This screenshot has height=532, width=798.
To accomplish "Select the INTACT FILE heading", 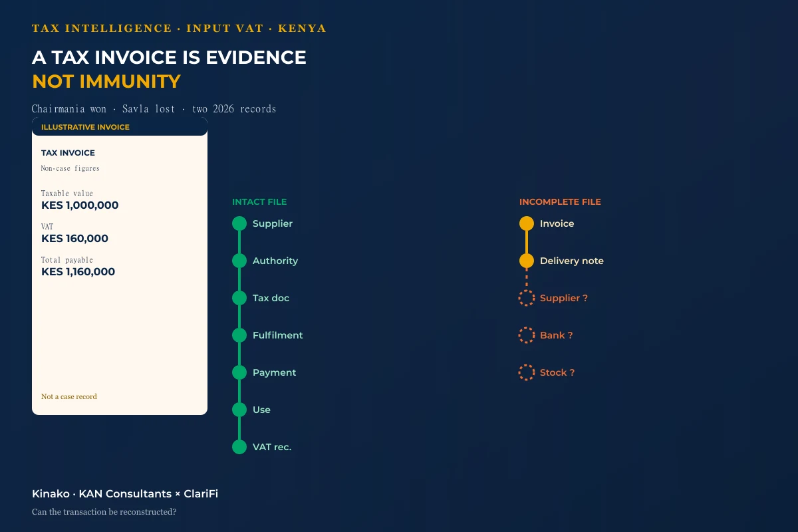I will tap(259, 201).
